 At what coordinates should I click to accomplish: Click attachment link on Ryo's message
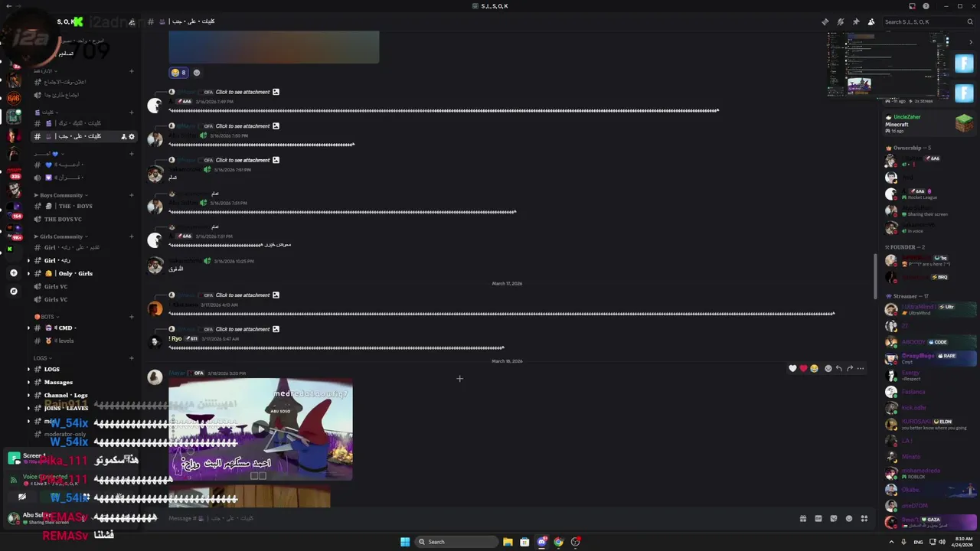tap(242, 329)
